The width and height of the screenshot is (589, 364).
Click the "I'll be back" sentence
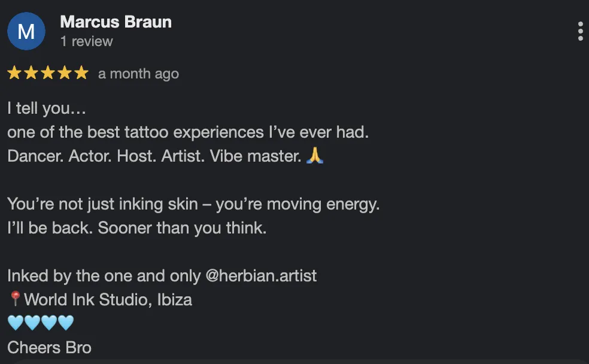point(136,228)
